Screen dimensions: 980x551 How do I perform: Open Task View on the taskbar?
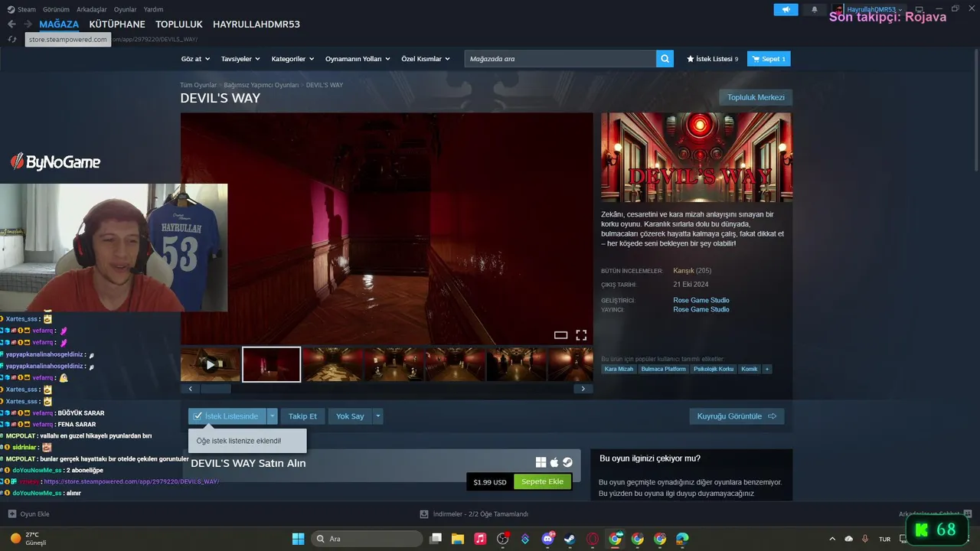[435, 539]
